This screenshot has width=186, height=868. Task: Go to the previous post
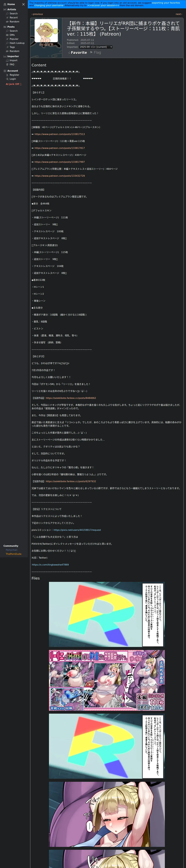tap(37, 14)
